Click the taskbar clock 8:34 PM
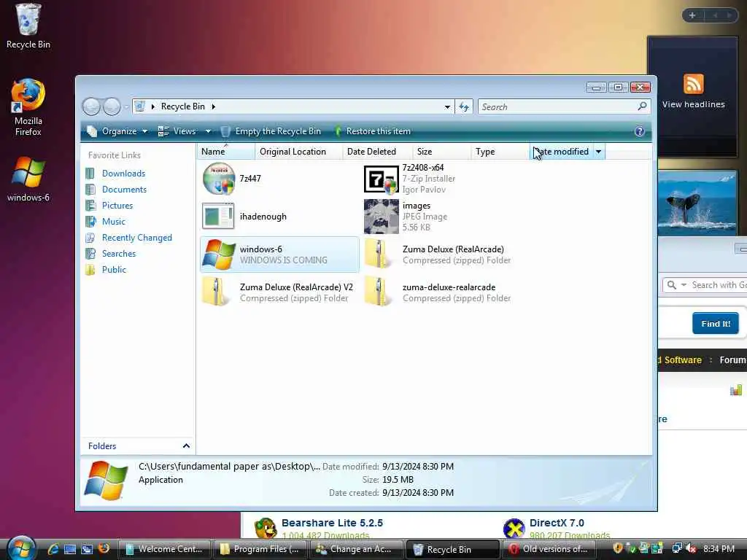 (719, 548)
